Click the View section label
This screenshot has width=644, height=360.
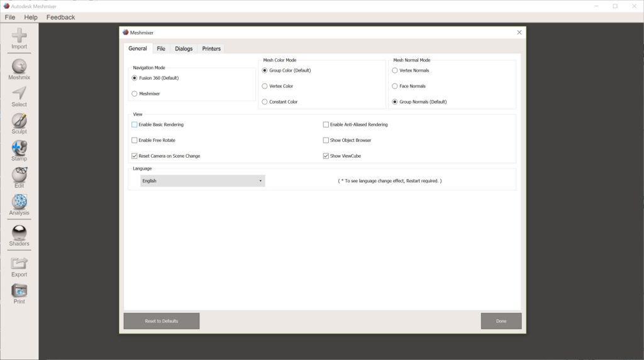[138, 114]
